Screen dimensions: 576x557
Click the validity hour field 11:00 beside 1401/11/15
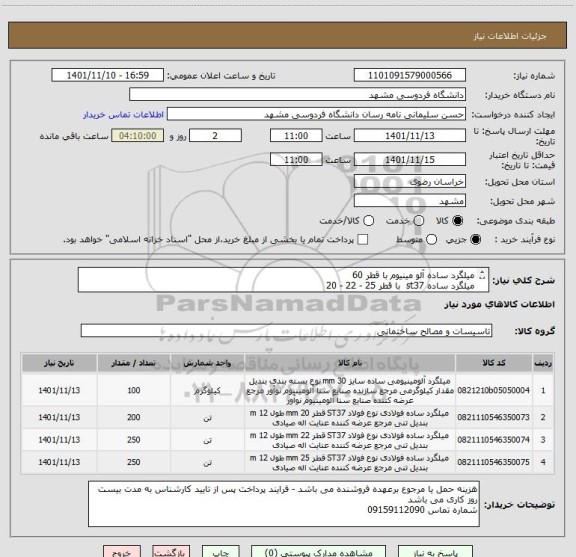(x=296, y=159)
